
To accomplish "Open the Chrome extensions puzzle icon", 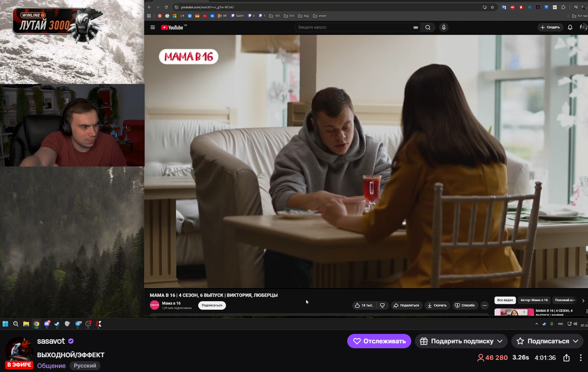I will [x=563, y=7].
